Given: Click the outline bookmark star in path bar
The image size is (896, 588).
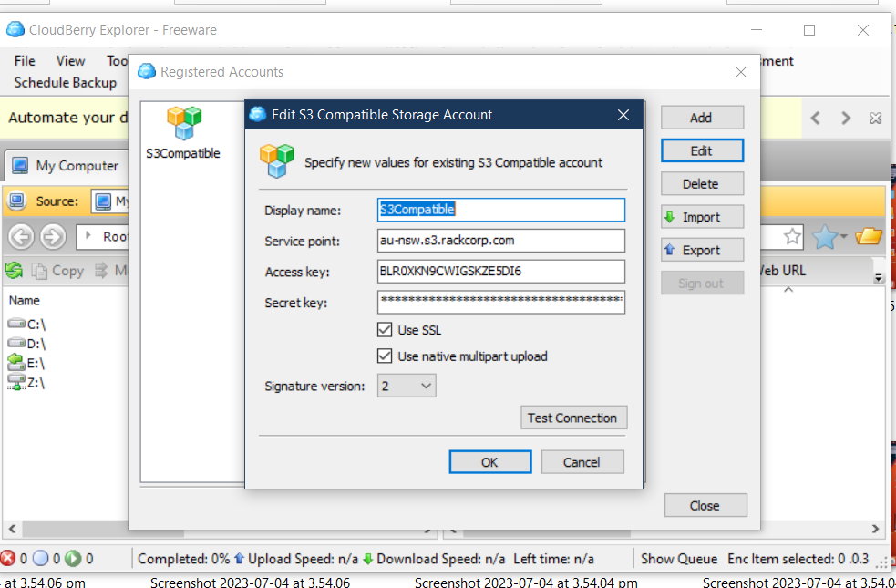Looking at the screenshot, I should (792, 236).
